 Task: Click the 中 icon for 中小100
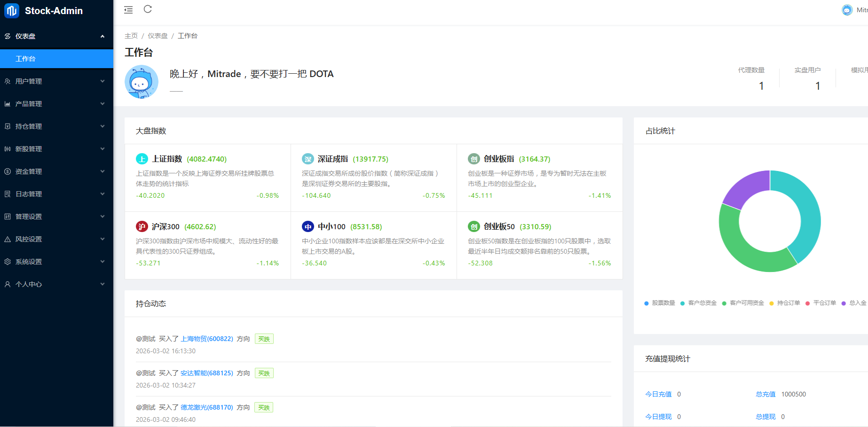coord(308,227)
